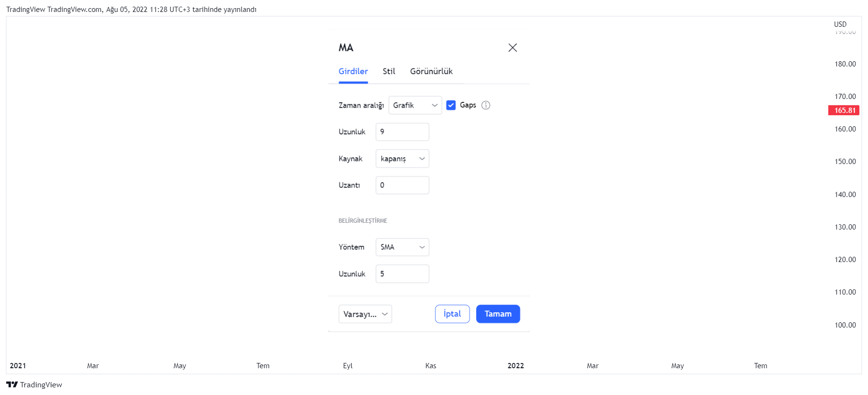Click the smoothing Uzunluk field with 5
The height and width of the screenshot is (395, 868).
(402, 274)
